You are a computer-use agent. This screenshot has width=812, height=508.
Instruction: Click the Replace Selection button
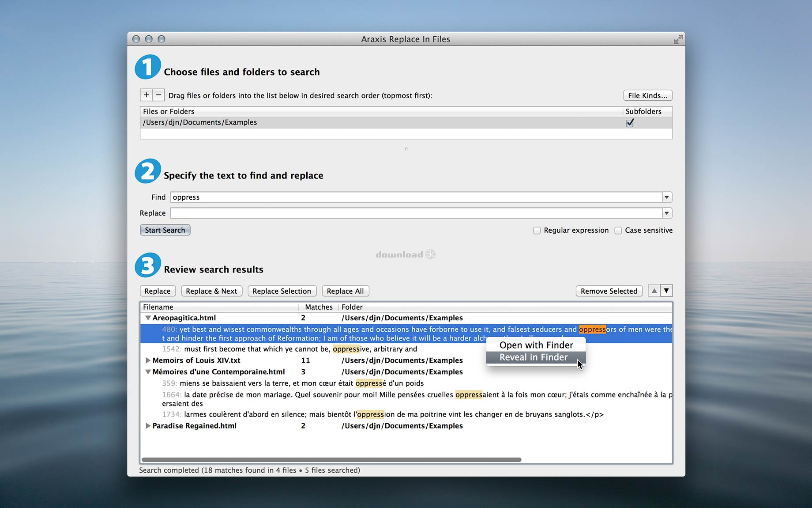[282, 291]
